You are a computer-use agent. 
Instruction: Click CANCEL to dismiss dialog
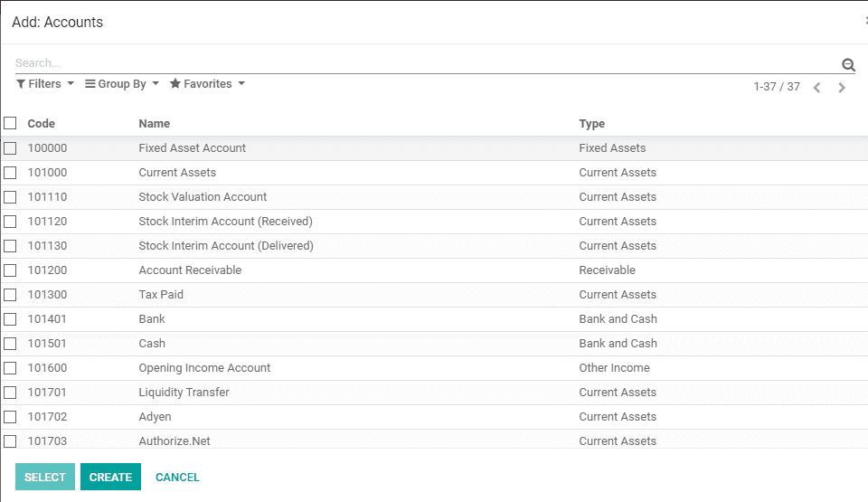tap(177, 477)
